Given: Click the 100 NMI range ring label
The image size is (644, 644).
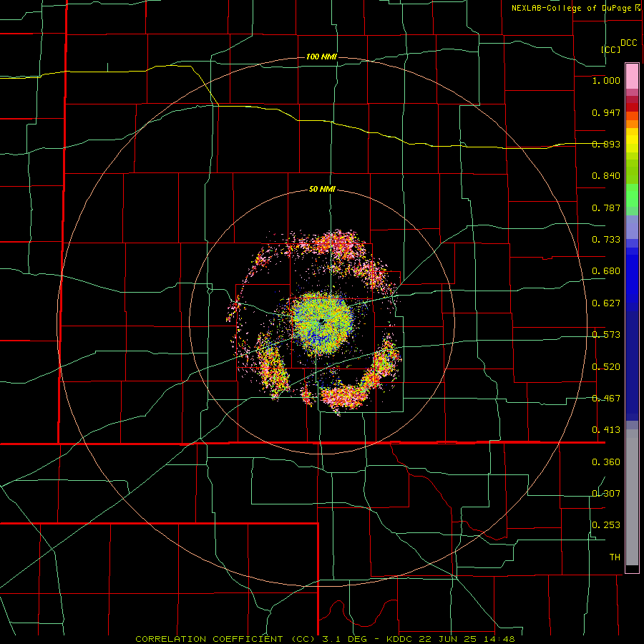Looking at the screenshot, I should 321,57.
